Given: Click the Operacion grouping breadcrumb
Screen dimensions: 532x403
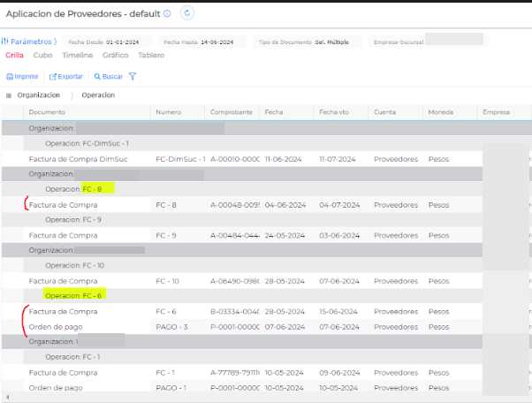Looking at the screenshot, I should [x=98, y=95].
